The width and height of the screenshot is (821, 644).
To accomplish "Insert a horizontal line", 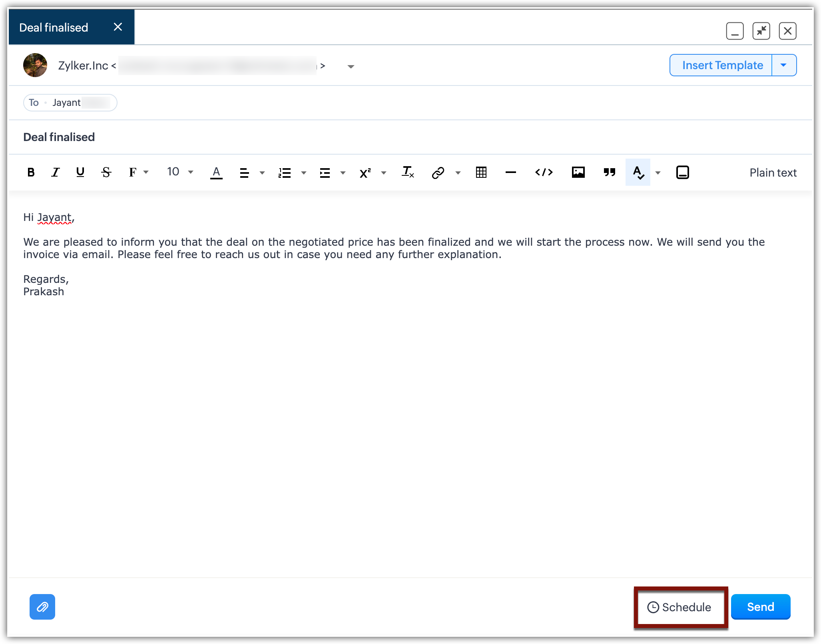I will pos(510,173).
